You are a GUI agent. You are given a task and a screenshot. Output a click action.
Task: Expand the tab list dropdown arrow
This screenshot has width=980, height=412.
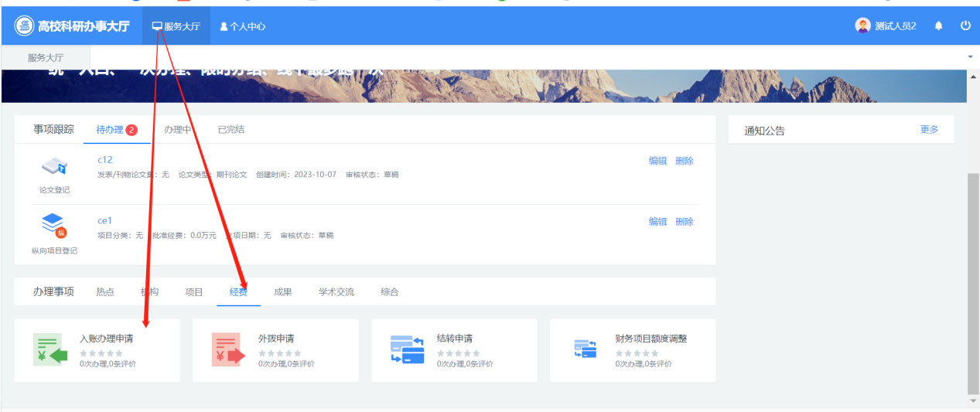coord(970,57)
